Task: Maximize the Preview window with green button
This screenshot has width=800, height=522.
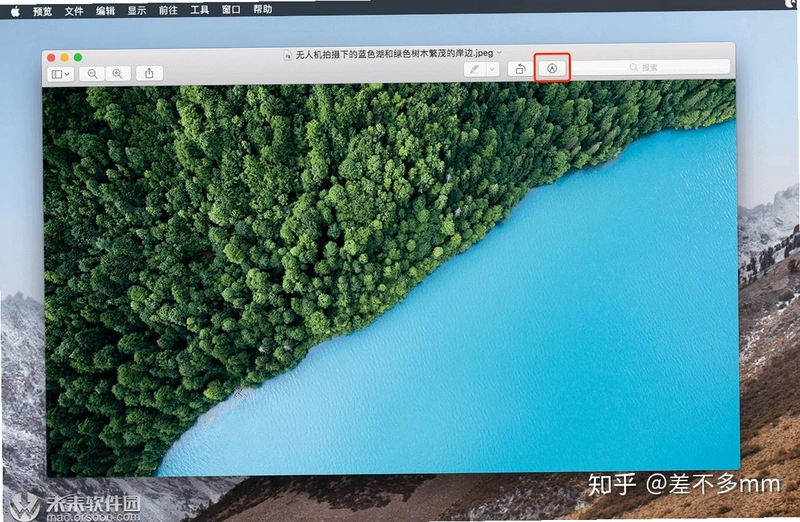Action: pyautogui.click(x=78, y=57)
